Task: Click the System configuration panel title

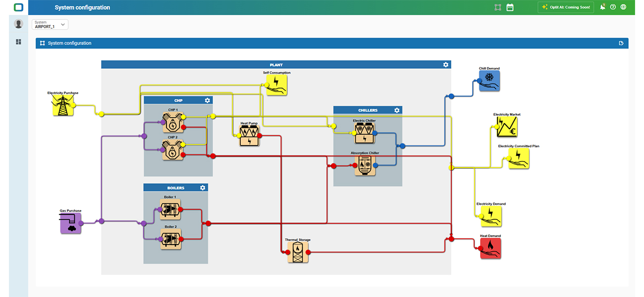Action: point(70,43)
